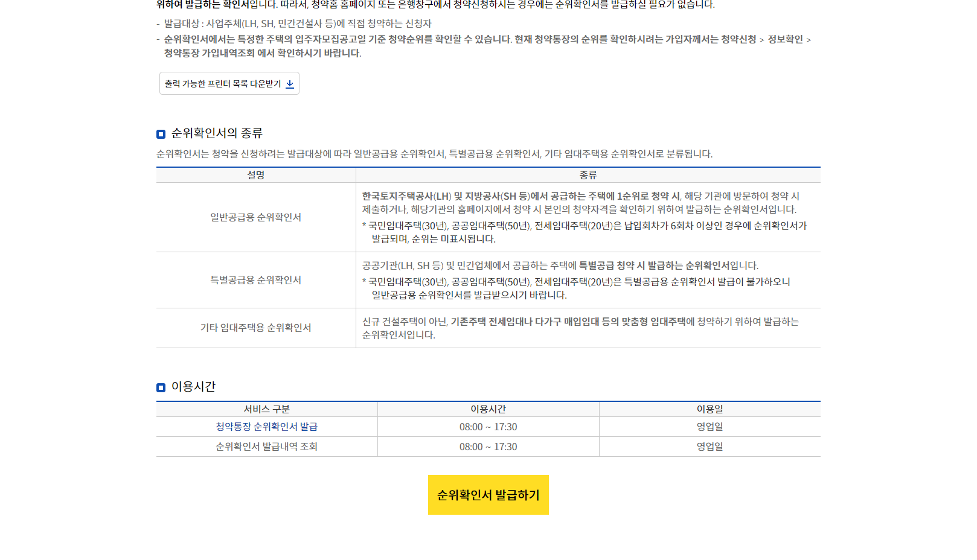Click the 이용일 column header
The height and width of the screenshot is (560, 977).
(709, 409)
